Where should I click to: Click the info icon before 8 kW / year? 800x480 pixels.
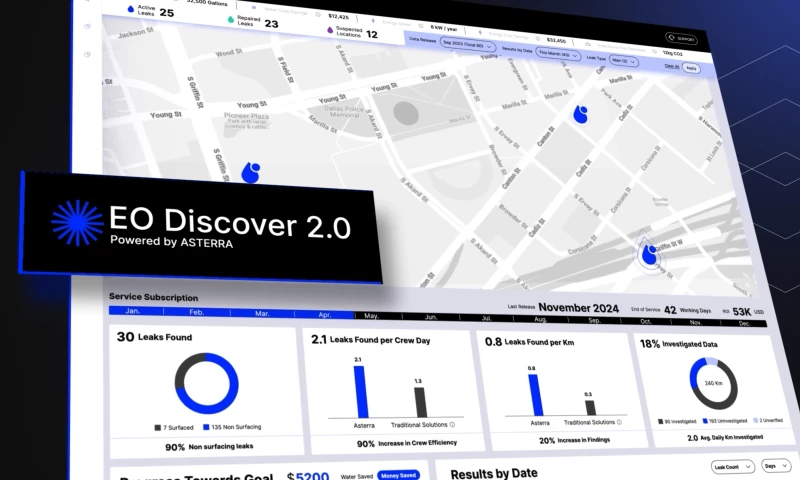tap(421, 26)
